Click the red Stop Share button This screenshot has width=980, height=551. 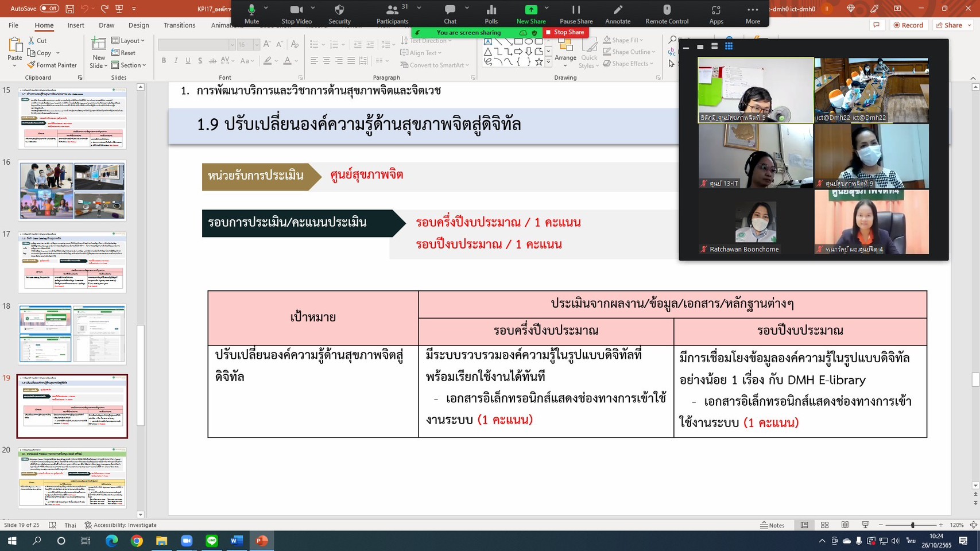(x=565, y=33)
